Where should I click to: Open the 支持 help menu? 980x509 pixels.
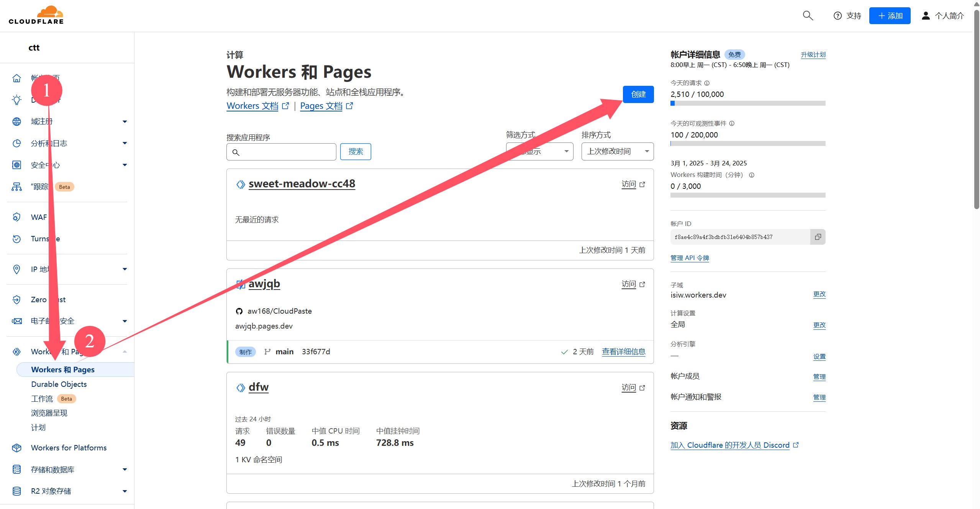(x=847, y=16)
